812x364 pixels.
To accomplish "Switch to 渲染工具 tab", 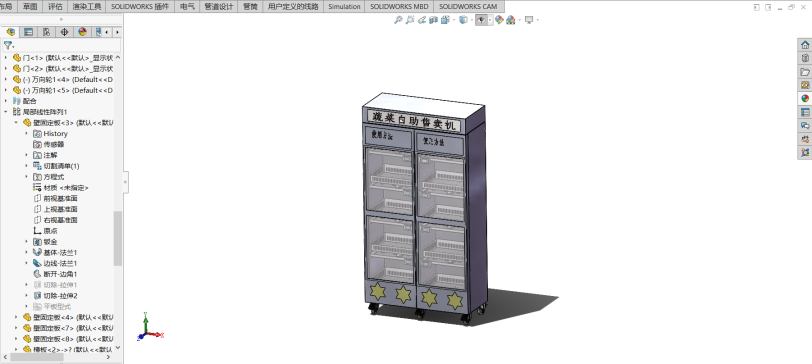I will (86, 7).
